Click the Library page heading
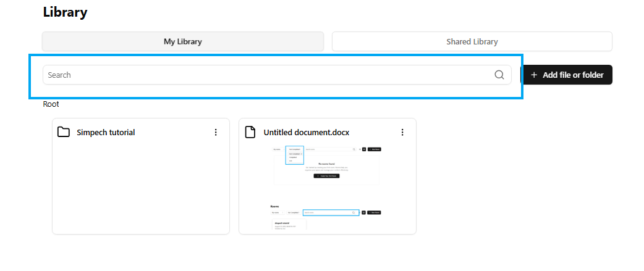644x271 pixels. click(x=65, y=12)
